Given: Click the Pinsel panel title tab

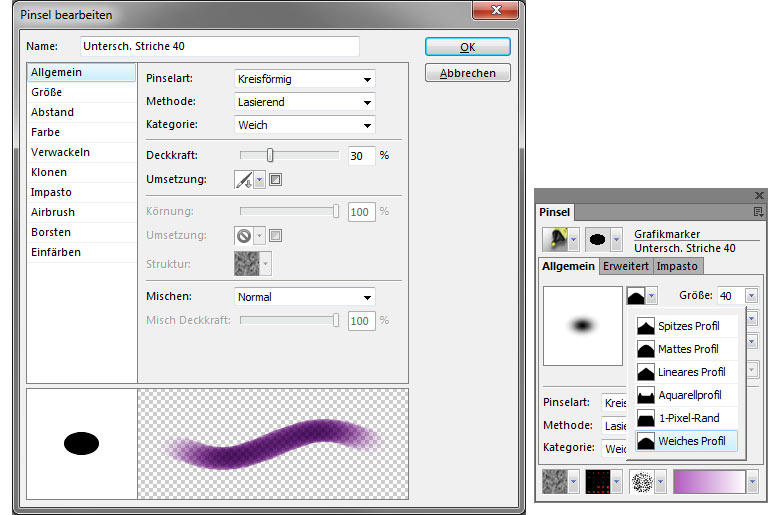Looking at the screenshot, I should (x=555, y=212).
